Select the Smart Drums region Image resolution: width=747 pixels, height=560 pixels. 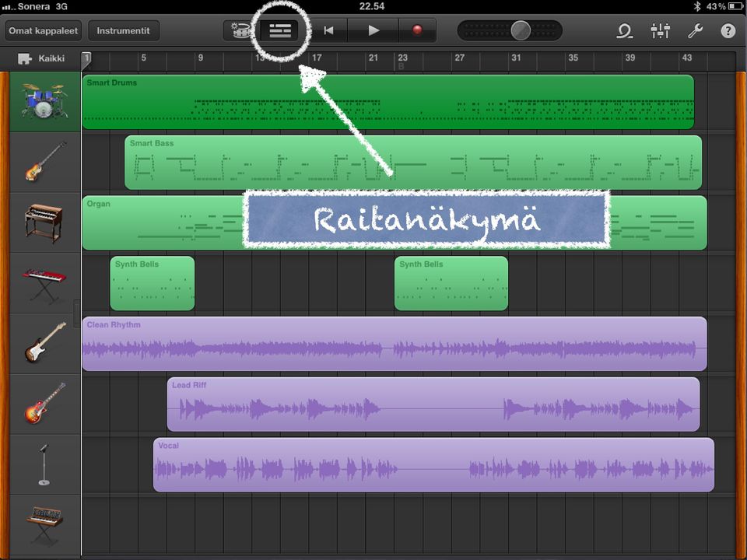388,102
